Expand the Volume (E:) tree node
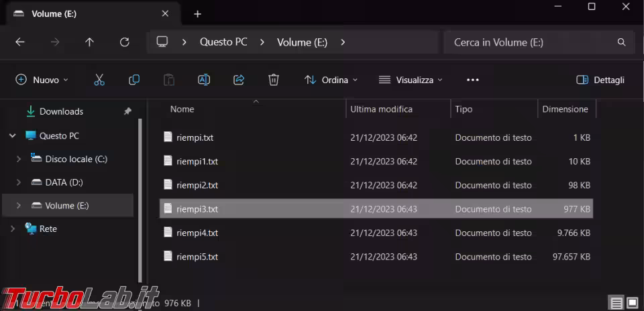The image size is (644, 311). (x=19, y=206)
